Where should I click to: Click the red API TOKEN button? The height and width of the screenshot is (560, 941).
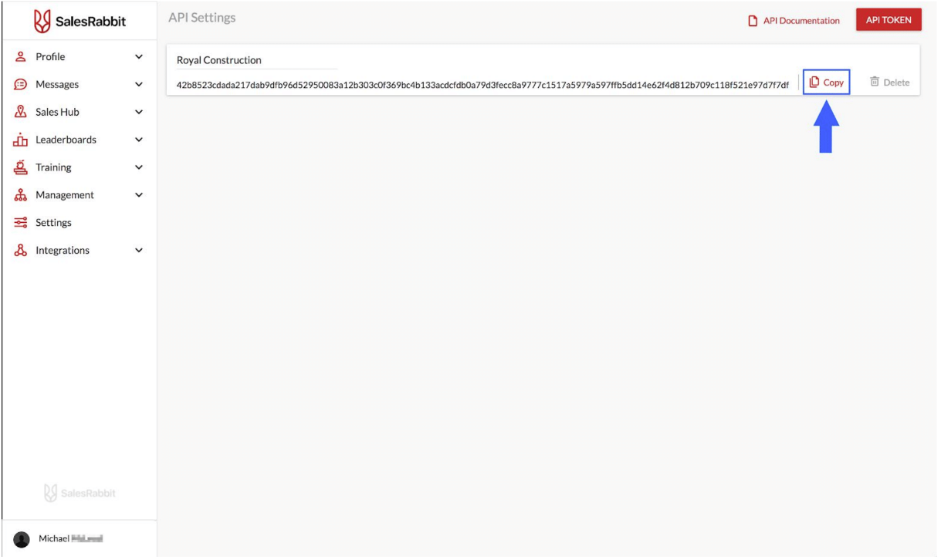[889, 21]
